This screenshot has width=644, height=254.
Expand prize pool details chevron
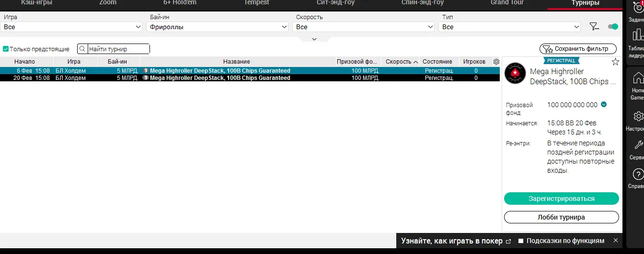(604, 105)
